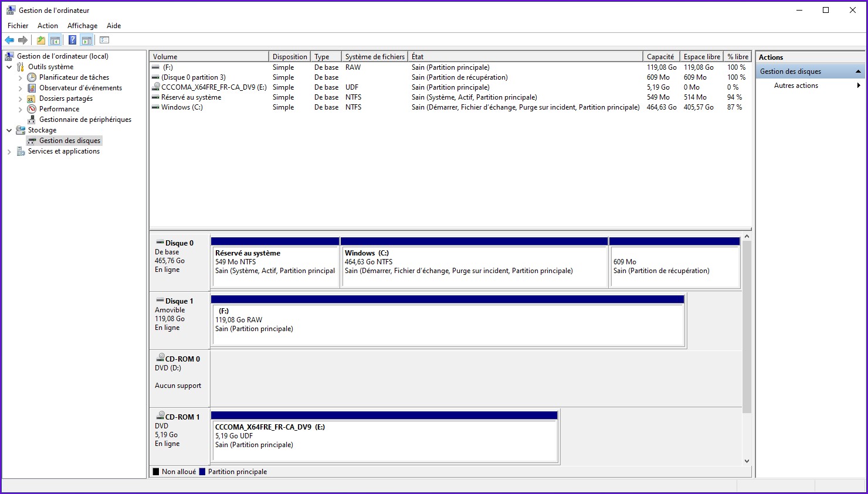Select the Planificateur de tâches clock icon

tap(32, 77)
